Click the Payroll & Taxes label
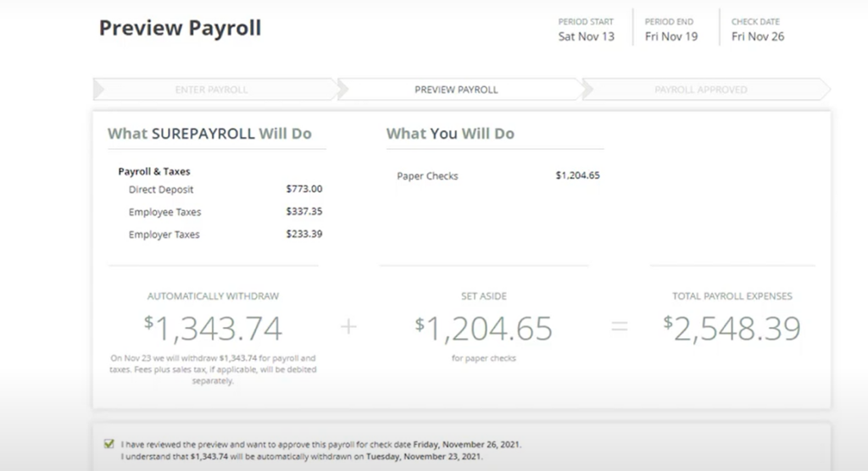 [x=154, y=172]
